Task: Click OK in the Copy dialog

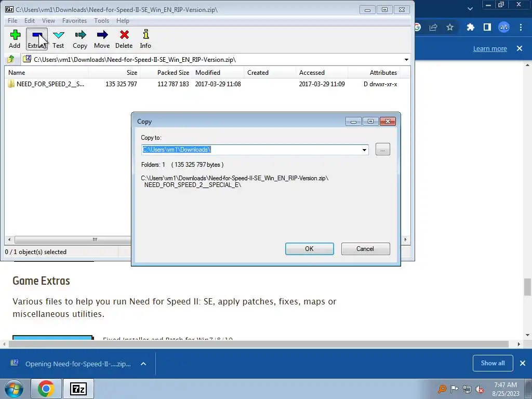Action: click(310, 249)
